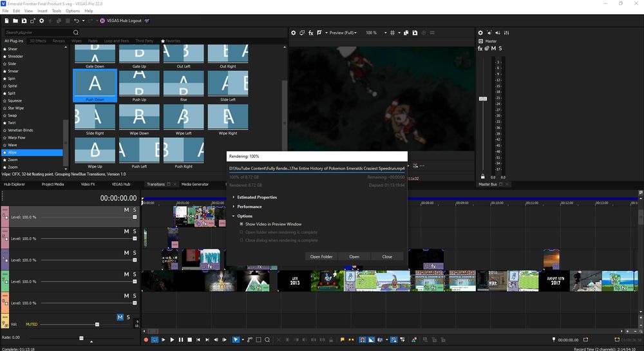Click the search magnifier in plug-in search
This screenshot has width=644, height=351.
76,32
